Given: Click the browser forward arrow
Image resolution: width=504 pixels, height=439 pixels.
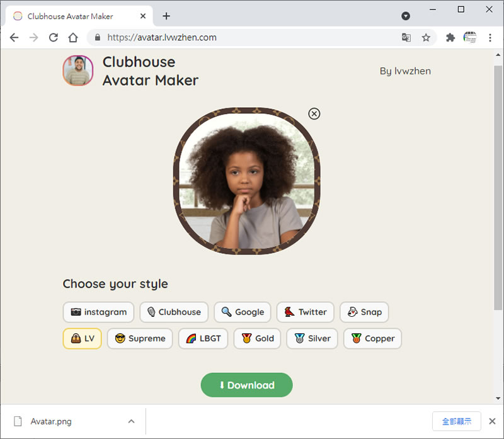Looking at the screenshot, I should pos(34,38).
